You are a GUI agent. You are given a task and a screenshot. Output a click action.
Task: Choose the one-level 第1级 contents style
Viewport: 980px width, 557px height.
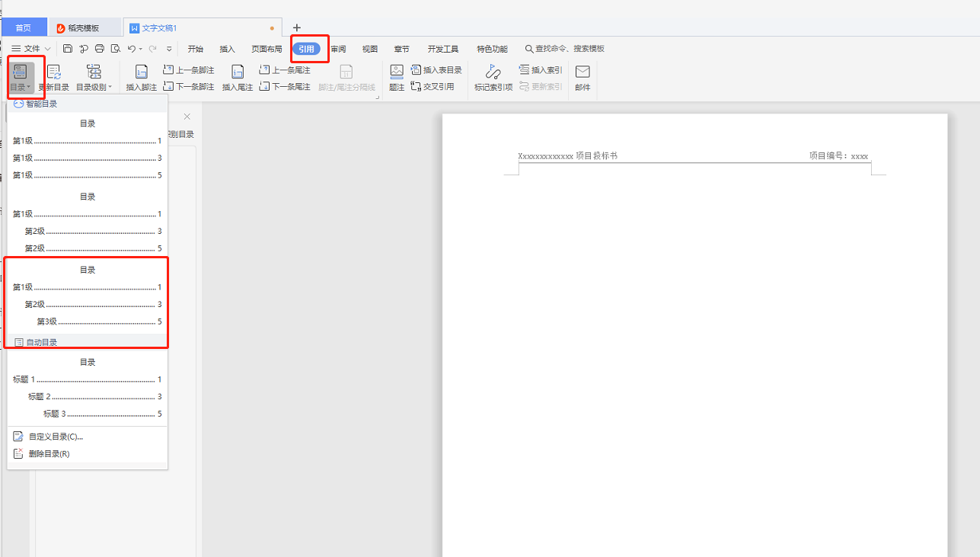coord(87,149)
